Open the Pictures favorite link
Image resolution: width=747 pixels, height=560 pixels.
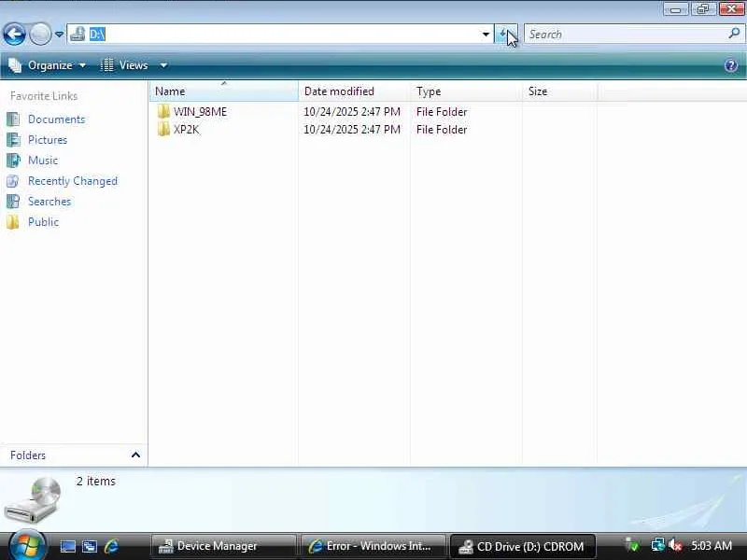click(48, 139)
